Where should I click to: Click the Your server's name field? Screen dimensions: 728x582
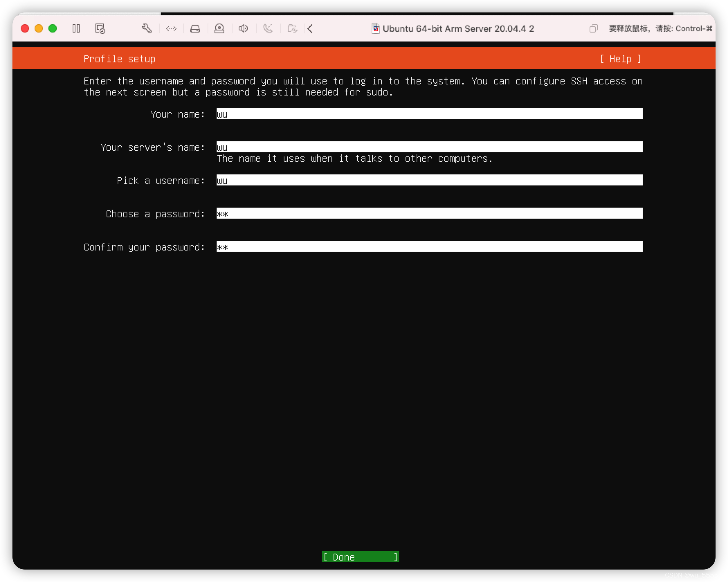tap(429, 147)
